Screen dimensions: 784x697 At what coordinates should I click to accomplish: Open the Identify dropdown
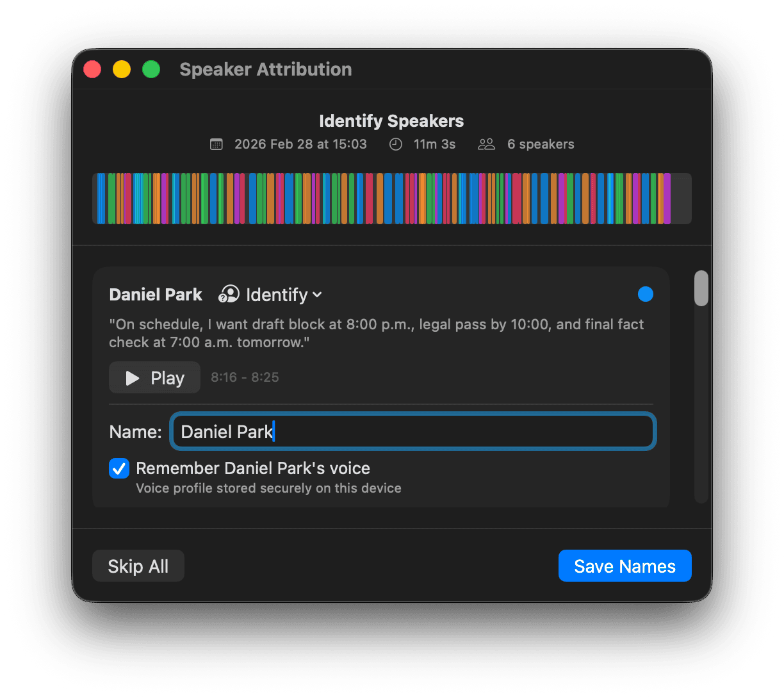(279, 294)
